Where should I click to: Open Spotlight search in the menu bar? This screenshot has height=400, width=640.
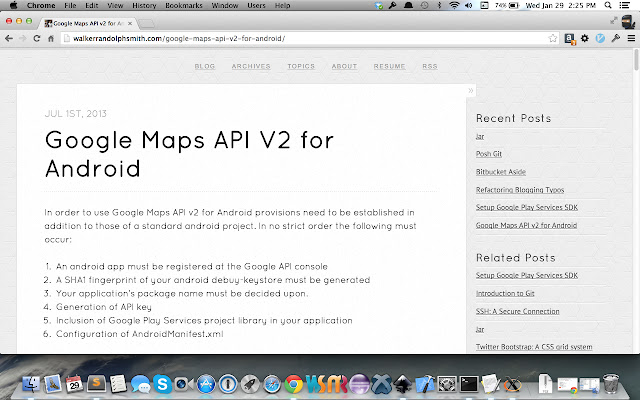click(608, 5)
